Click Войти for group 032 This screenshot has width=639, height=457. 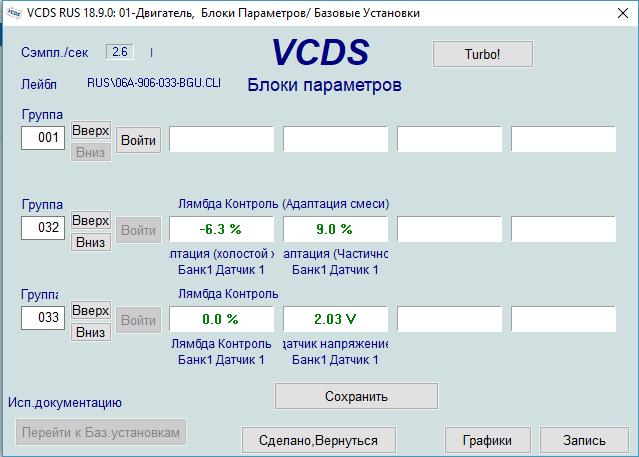tap(139, 230)
